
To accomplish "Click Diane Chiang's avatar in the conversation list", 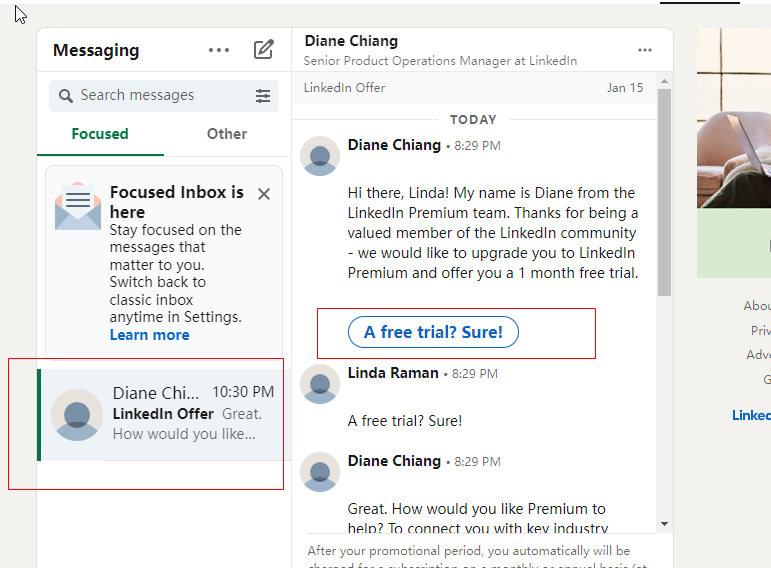I will point(77,415).
